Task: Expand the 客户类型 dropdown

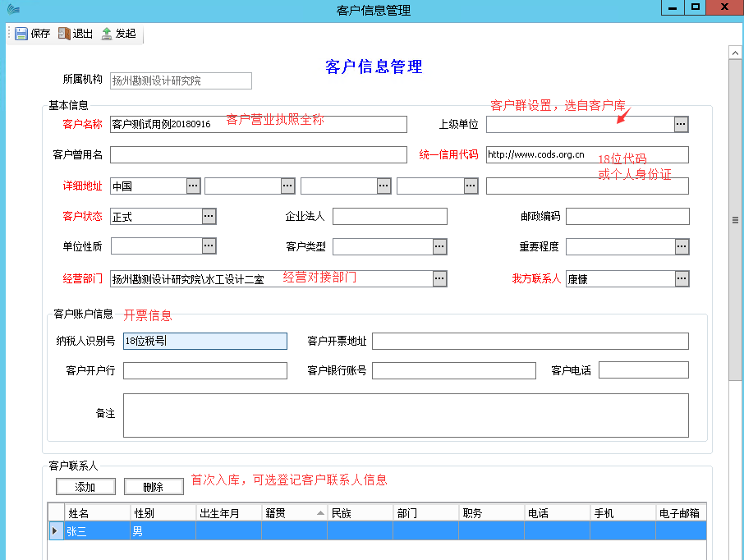Action: (x=439, y=246)
